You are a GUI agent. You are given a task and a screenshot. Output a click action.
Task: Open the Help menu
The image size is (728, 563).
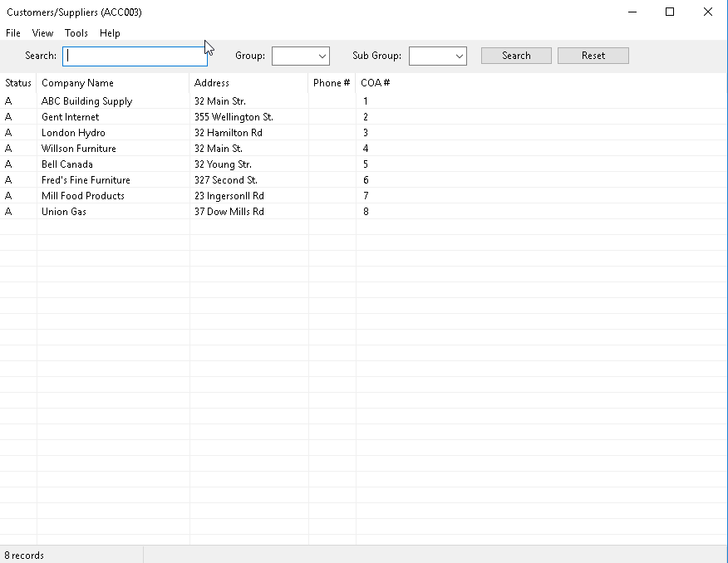pyautogui.click(x=110, y=33)
